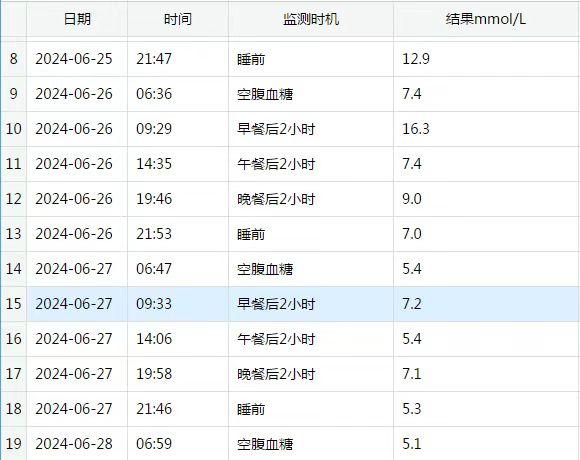Click the 14:06 time cell
The height and width of the screenshot is (460, 580).
pyautogui.click(x=178, y=339)
